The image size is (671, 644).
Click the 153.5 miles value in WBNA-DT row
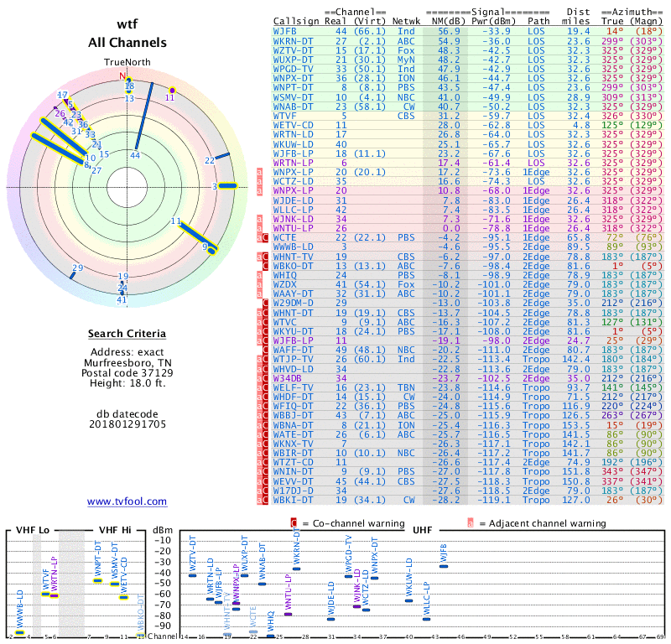tap(575, 425)
